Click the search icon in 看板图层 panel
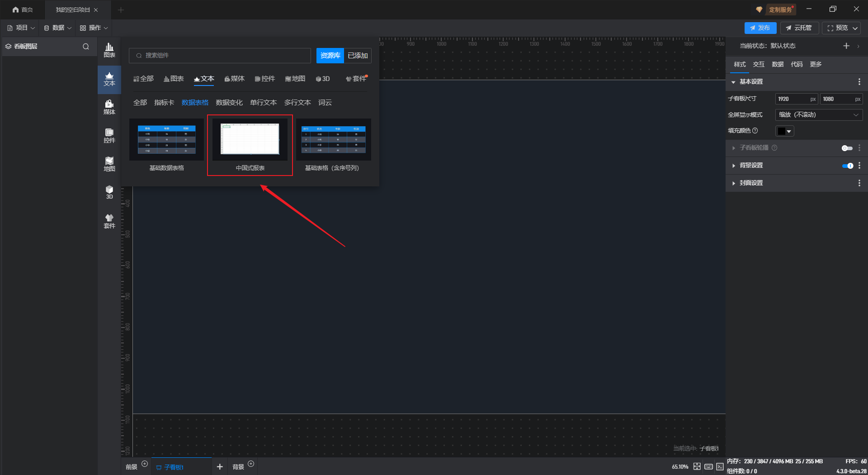 86,47
